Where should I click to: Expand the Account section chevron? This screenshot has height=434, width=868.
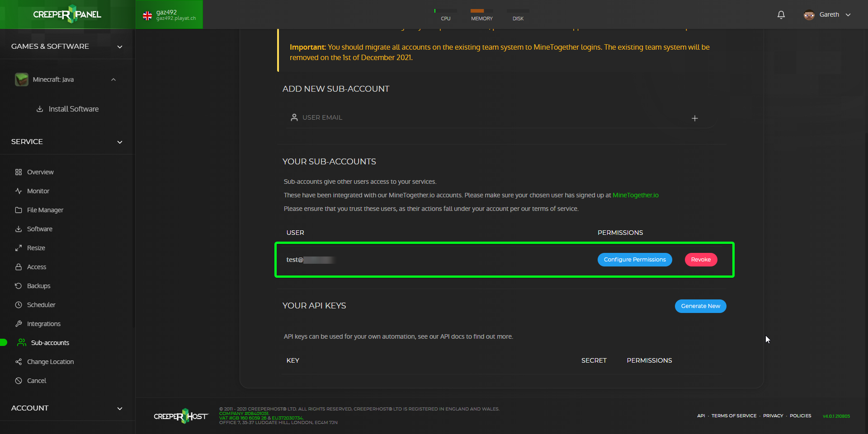click(x=120, y=408)
